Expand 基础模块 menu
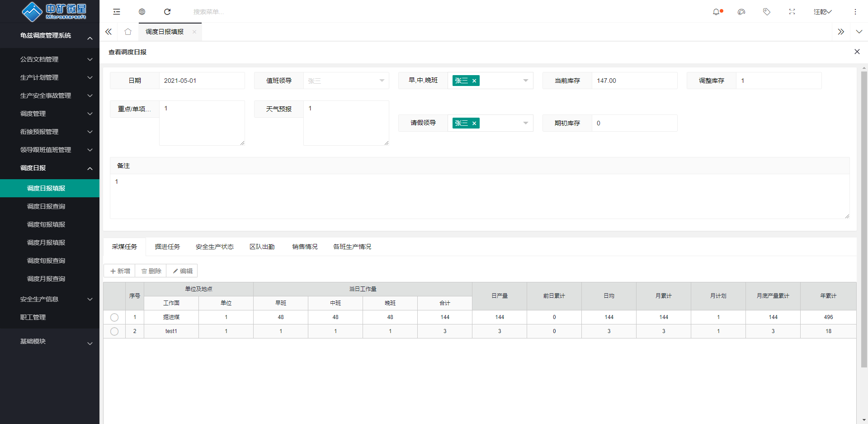868x424 pixels. pos(50,342)
